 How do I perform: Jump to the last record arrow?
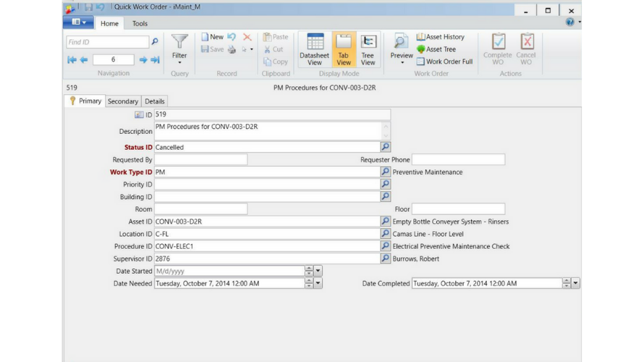(155, 60)
